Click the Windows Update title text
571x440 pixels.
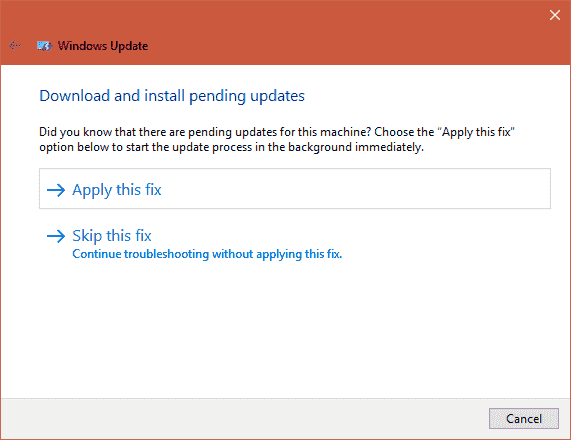click(103, 46)
